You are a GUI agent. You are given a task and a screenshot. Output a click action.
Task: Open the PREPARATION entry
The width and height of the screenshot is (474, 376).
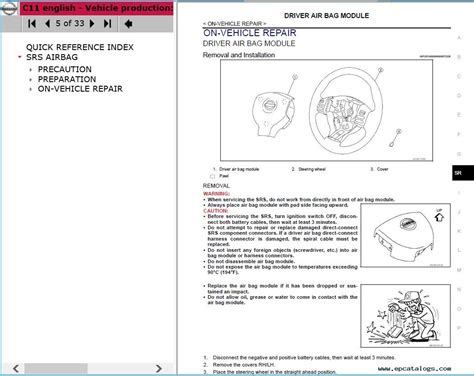tap(67, 79)
